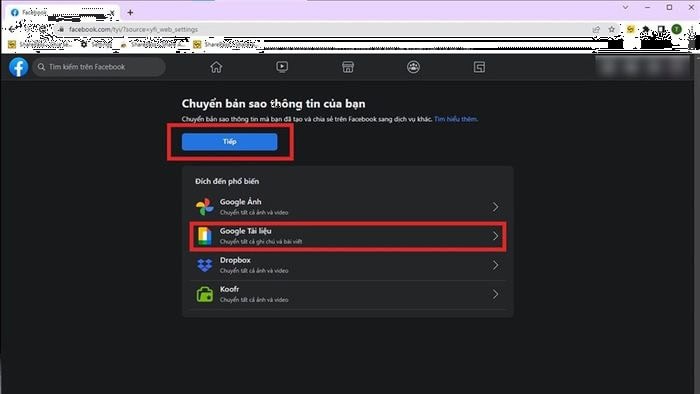700x394 pixels.
Task: Open the Gaming icon in navbar
Action: pyautogui.click(x=479, y=67)
